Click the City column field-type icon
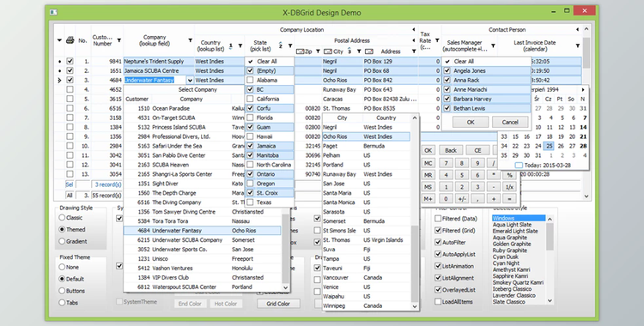This screenshot has width=644, height=326. pyautogui.click(x=328, y=51)
